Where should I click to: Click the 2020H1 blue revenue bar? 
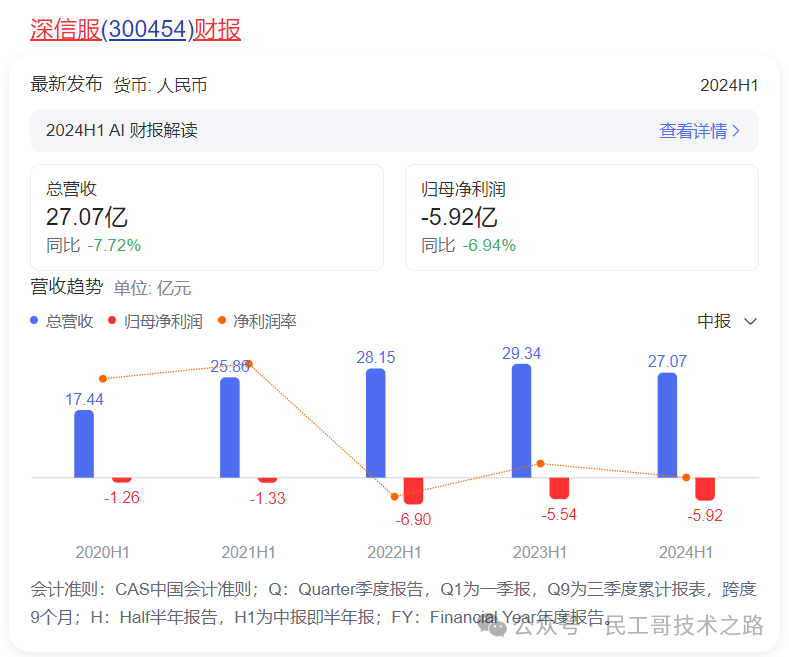point(84,444)
